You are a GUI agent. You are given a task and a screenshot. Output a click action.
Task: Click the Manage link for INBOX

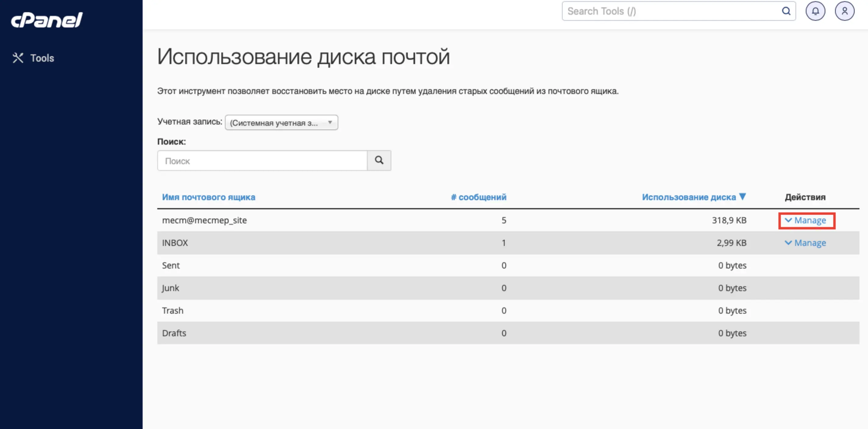point(810,243)
